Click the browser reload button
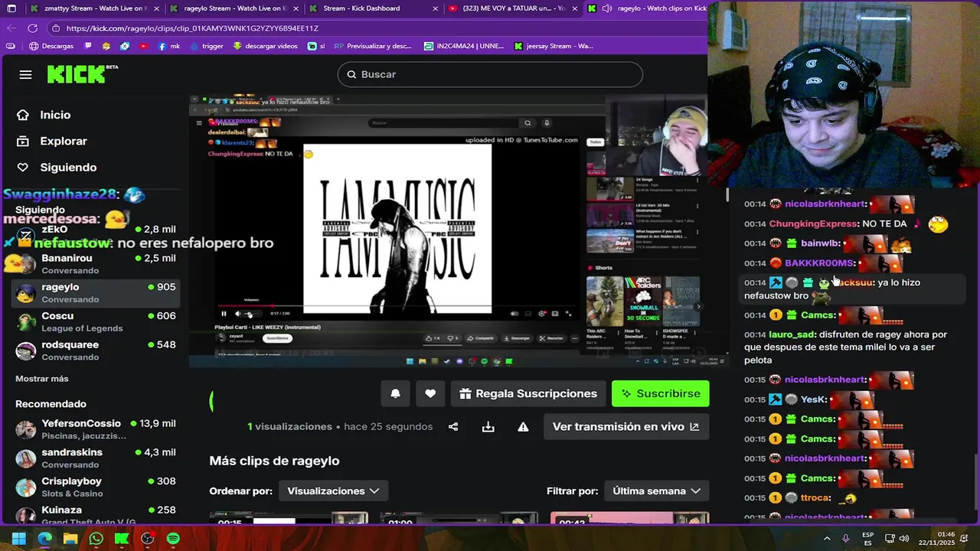Viewport: 980px width, 551px height. (32, 28)
